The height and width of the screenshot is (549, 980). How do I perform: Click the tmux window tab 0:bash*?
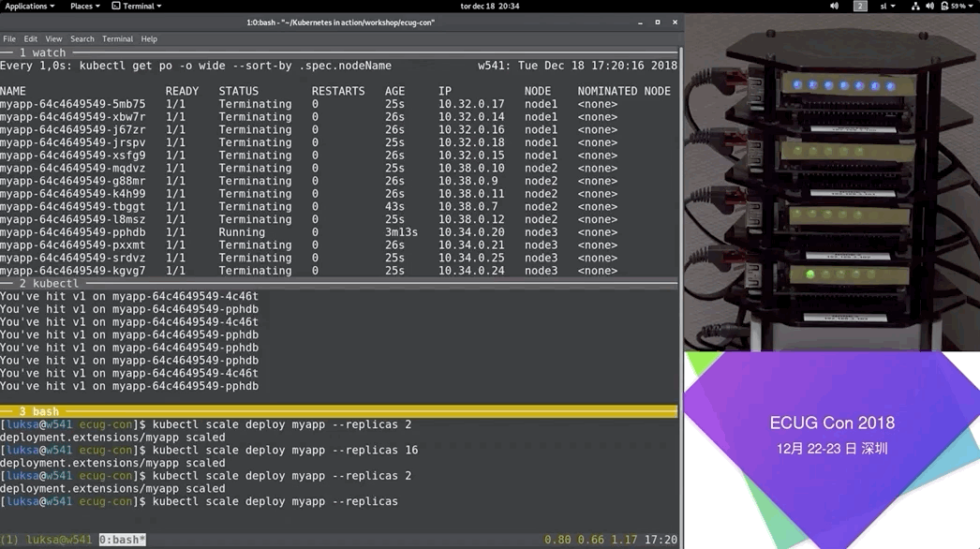[122, 540]
